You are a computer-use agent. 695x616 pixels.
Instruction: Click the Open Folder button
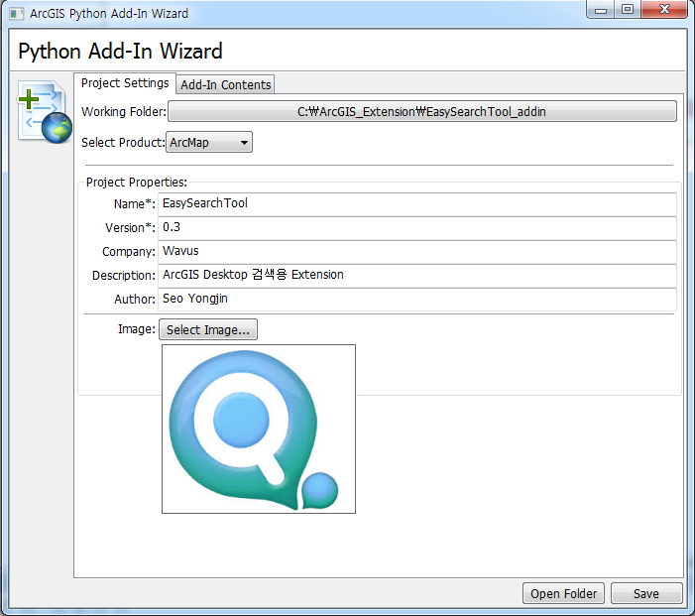tap(563, 593)
